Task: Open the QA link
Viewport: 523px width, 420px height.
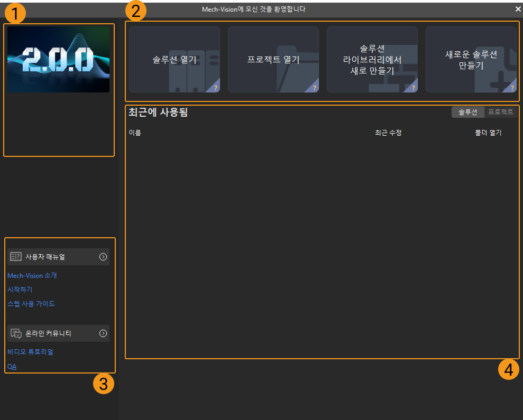Action: tap(12, 367)
